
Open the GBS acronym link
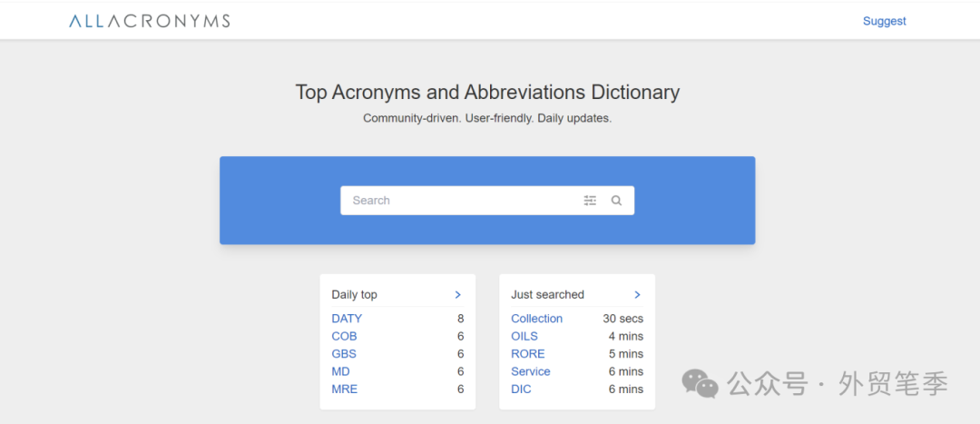(344, 353)
